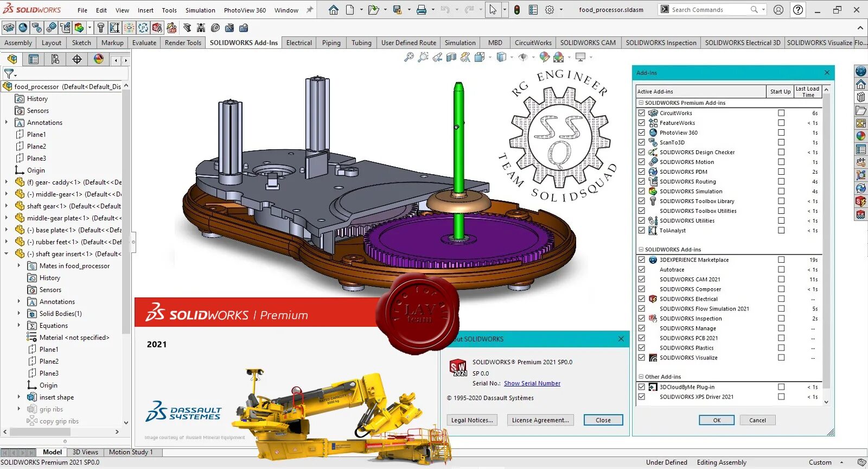Open the Search Commands dropdown arrow
The width and height of the screenshot is (868, 469).
[763, 10]
